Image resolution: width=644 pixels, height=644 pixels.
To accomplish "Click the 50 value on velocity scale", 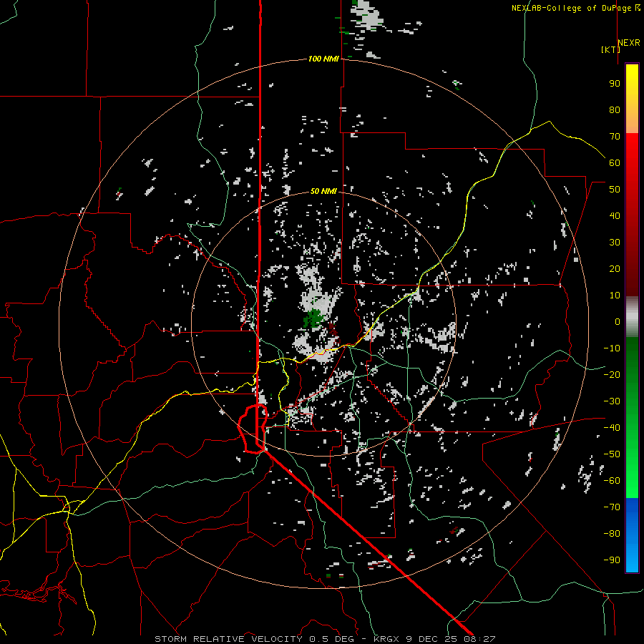I will click(615, 190).
